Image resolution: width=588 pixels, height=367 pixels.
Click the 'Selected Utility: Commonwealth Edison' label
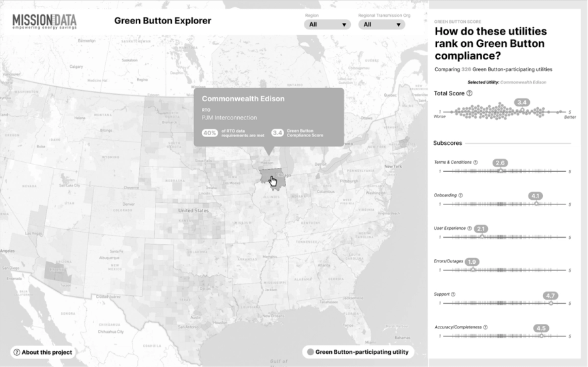click(506, 82)
